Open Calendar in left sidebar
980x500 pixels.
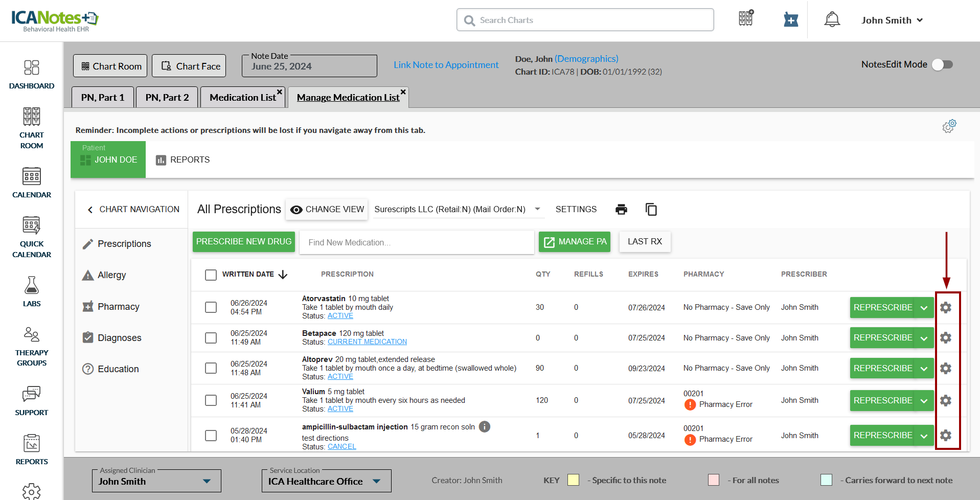tap(32, 183)
